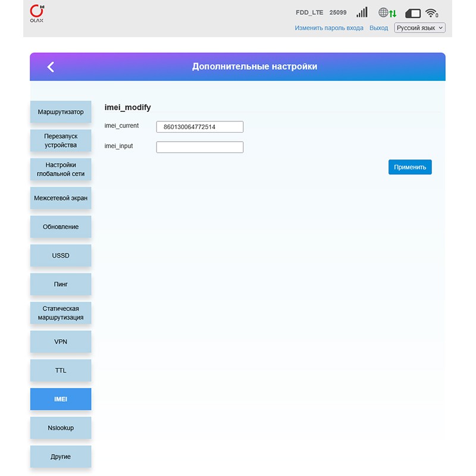Click the globe data connection icon
Viewport: 476px width, 476px height.
387,12
